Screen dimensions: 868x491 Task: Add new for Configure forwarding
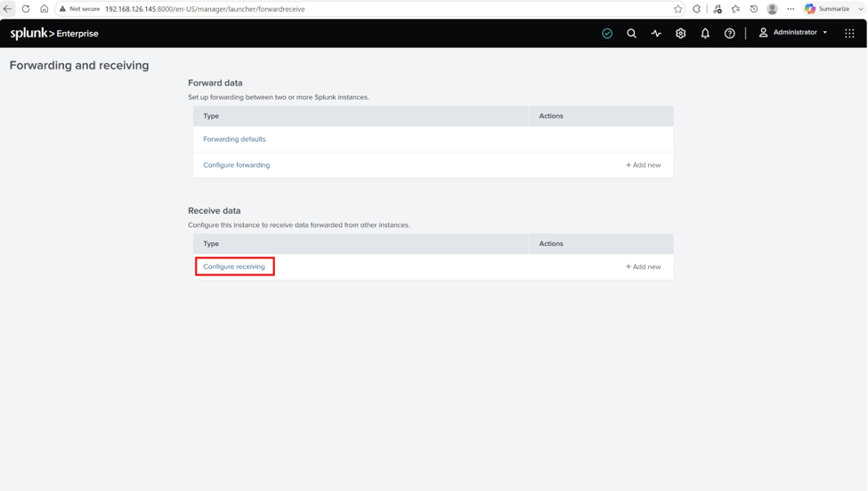click(644, 165)
